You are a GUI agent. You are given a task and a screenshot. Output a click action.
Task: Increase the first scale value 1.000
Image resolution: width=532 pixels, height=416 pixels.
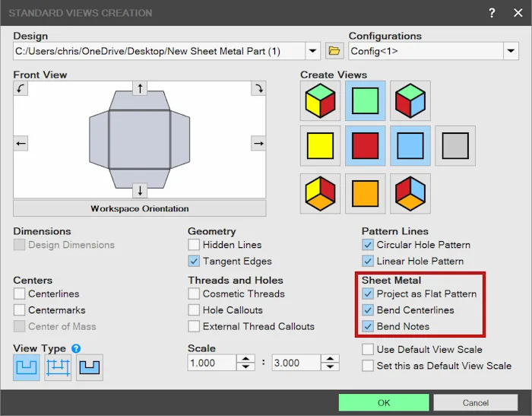(245, 359)
